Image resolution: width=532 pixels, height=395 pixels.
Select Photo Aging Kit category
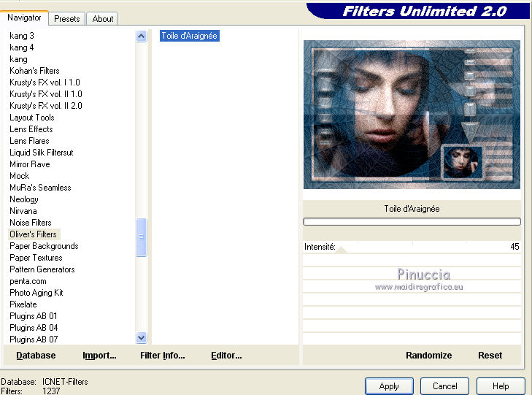36,293
